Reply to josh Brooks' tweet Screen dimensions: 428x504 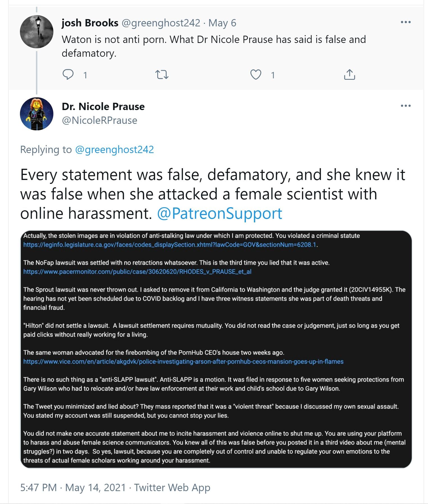(68, 75)
